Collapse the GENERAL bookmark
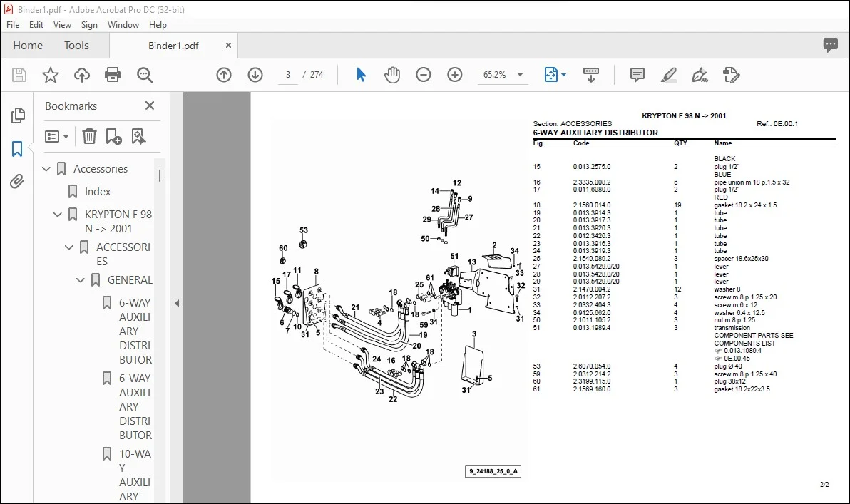850x504 pixels. pyautogui.click(x=81, y=280)
